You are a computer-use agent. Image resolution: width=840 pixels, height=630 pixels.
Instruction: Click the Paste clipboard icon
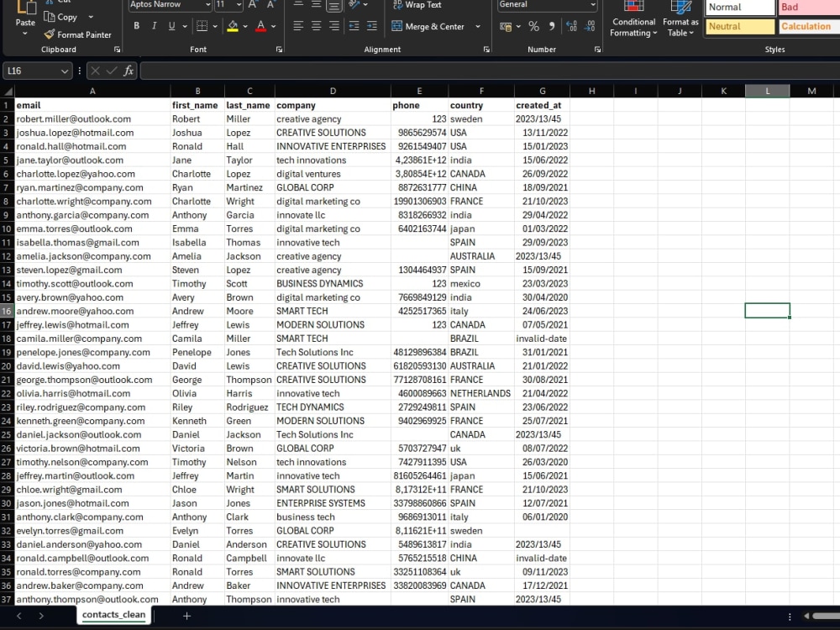point(25,8)
